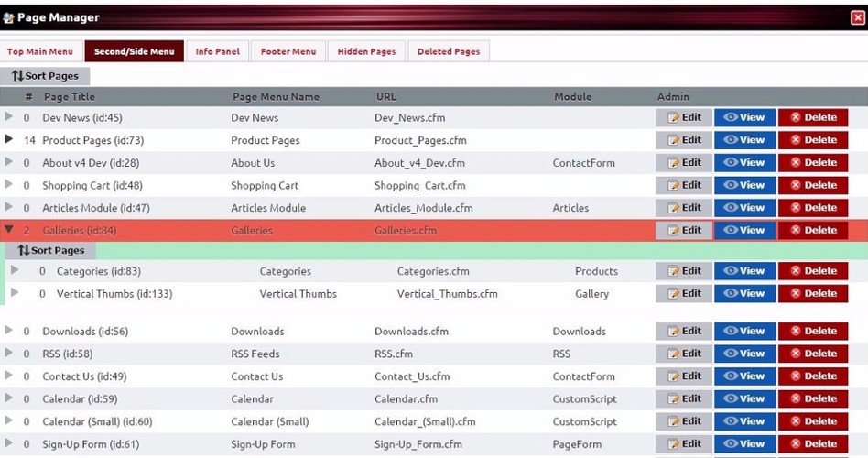The image size is (868, 458).
Task: Edit the Downloads page
Action: pos(684,332)
